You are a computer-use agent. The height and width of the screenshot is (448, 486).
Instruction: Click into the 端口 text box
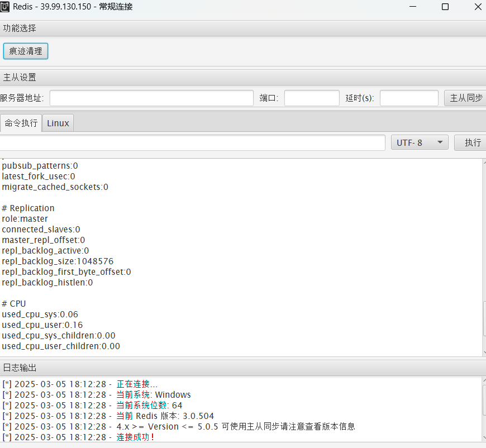(x=311, y=98)
